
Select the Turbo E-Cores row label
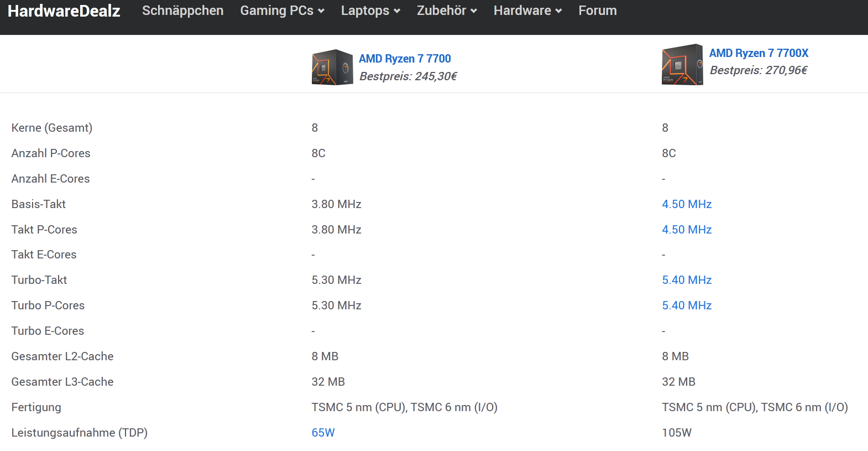[48, 331]
